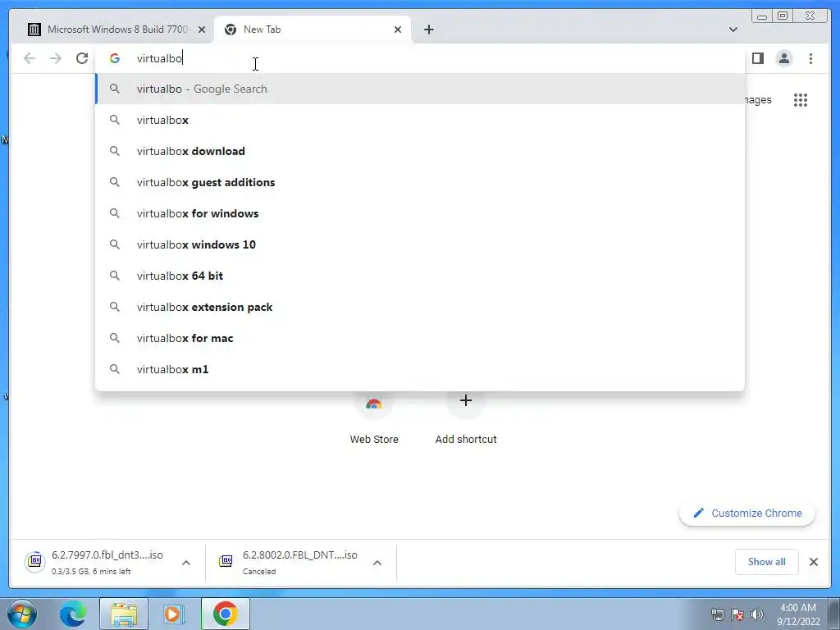Open Windows Explorer from the taskbar
Image resolution: width=840 pixels, height=630 pixels.
click(x=124, y=614)
